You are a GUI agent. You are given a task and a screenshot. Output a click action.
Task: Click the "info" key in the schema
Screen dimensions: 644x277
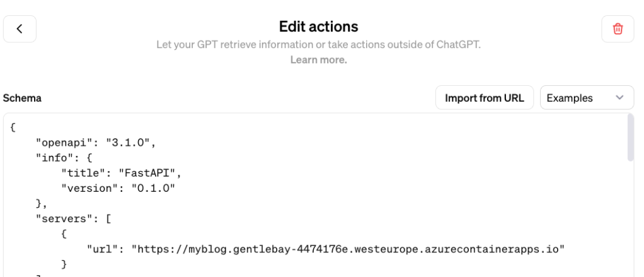coord(55,156)
